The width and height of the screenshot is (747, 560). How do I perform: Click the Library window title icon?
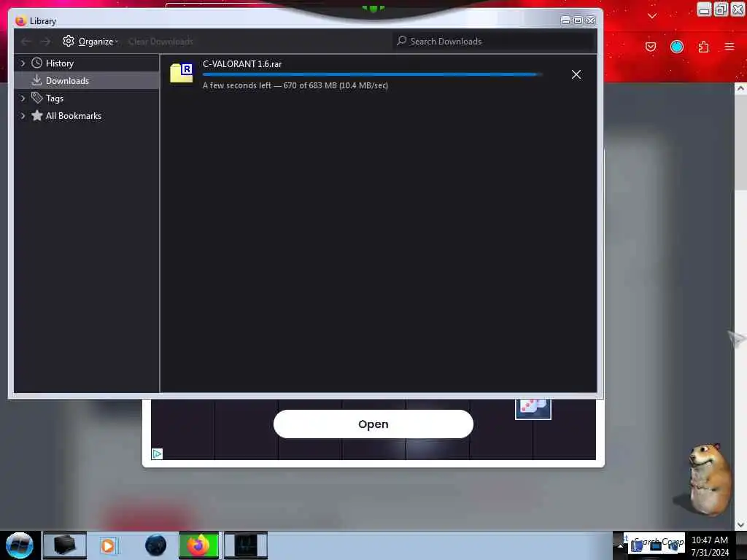20,21
